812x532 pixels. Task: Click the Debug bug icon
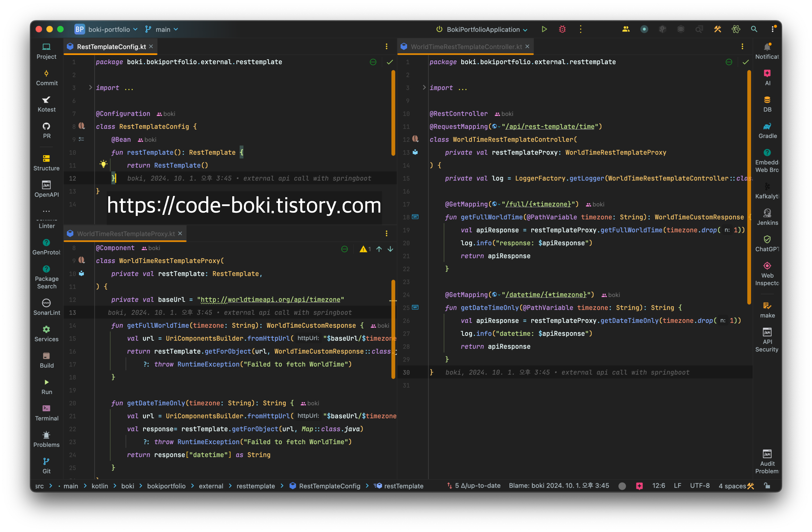562,29
